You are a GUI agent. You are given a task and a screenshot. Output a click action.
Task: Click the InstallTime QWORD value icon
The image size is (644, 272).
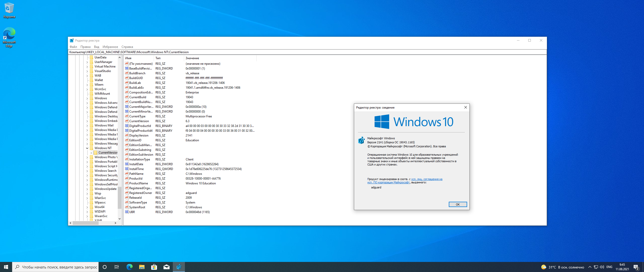(x=127, y=169)
